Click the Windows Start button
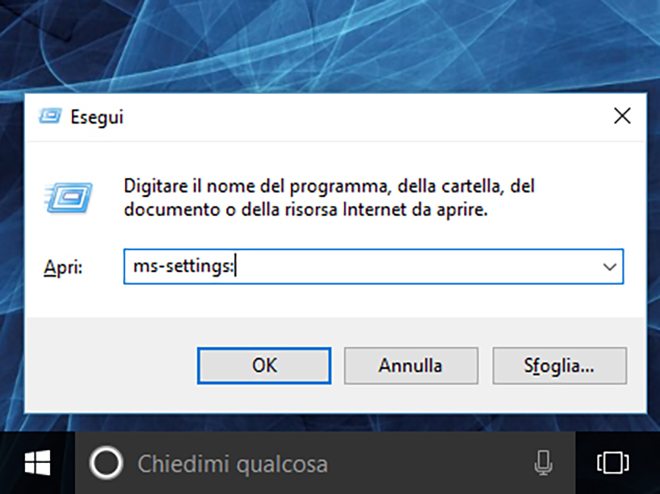The height and width of the screenshot is (494, 660). [38, 463]
